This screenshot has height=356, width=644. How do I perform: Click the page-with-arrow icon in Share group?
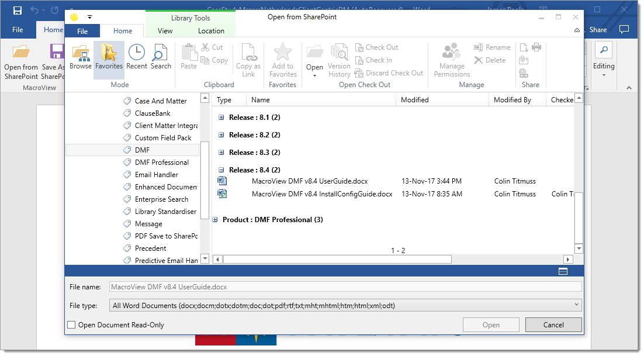(x=524, y=47)
